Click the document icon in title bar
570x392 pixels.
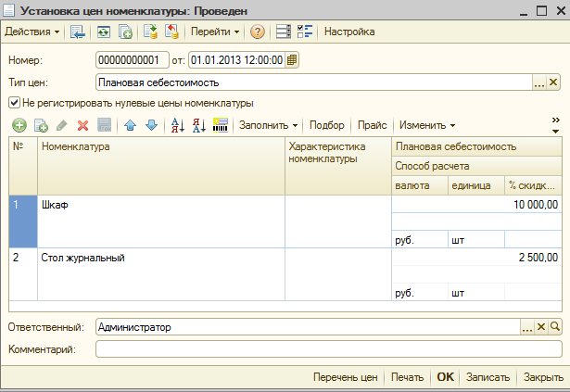(8, 10)
